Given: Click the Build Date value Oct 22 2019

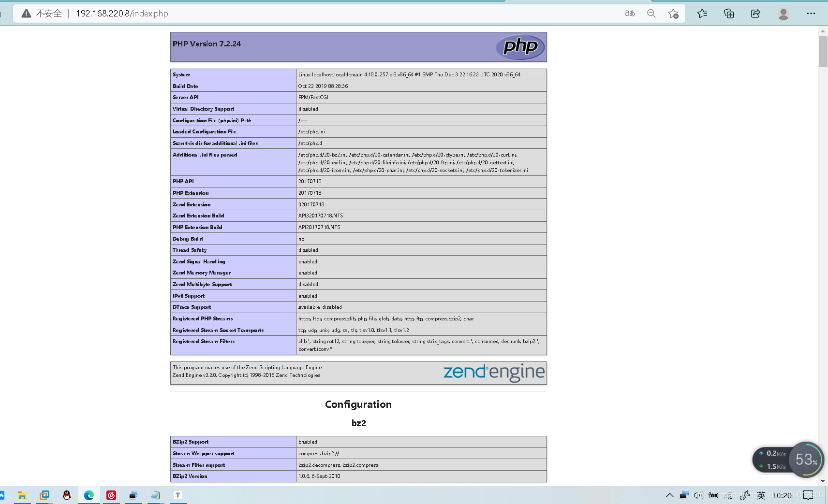Looking at the screenshot, I should click(323, 86).
